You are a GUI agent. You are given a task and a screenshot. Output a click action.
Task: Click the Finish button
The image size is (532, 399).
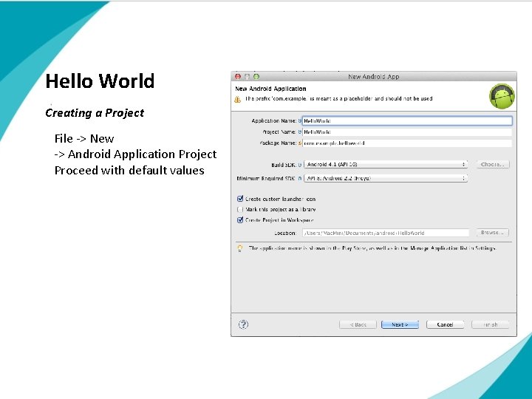tap(491, 324)
